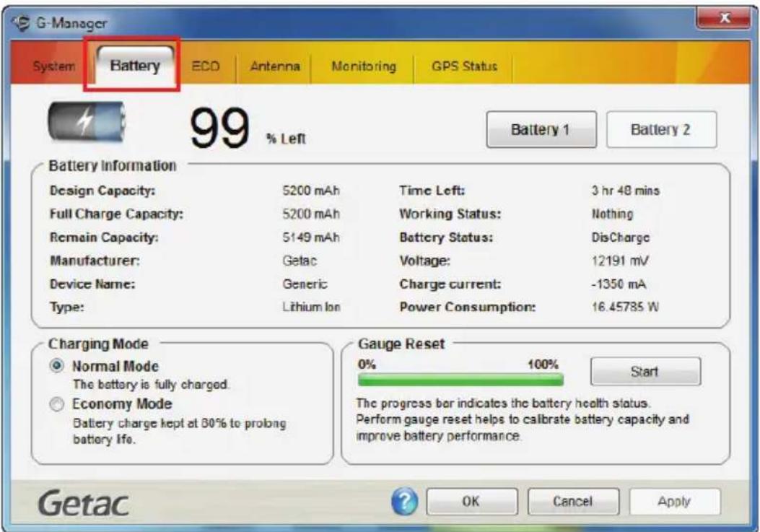The width and height of the screenshot is (760, 532).
Task: Select Normal Mode charging option
Action: coord(57,366)
